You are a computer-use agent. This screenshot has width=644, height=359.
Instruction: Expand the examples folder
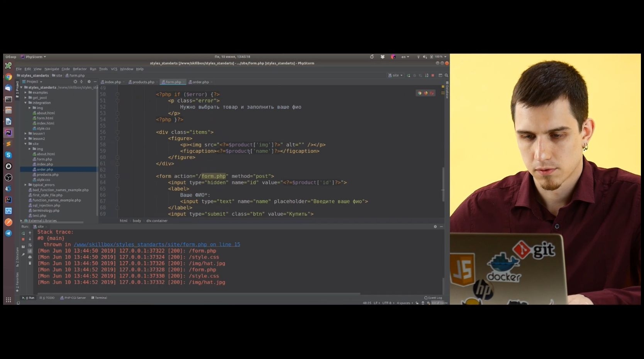(x=25, y=92)
